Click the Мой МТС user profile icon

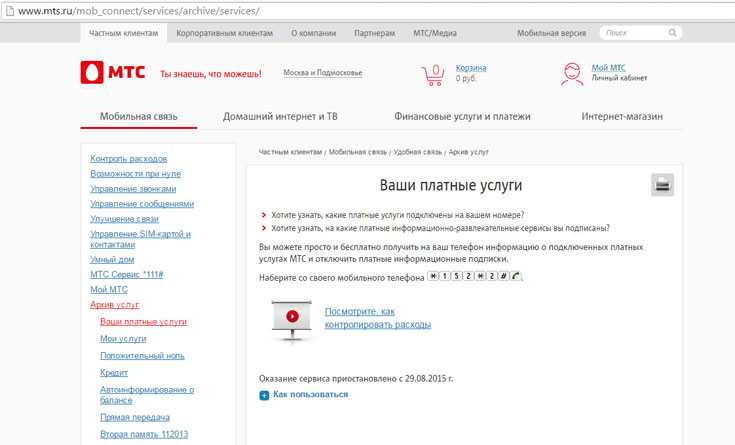[x=572, y=75]
